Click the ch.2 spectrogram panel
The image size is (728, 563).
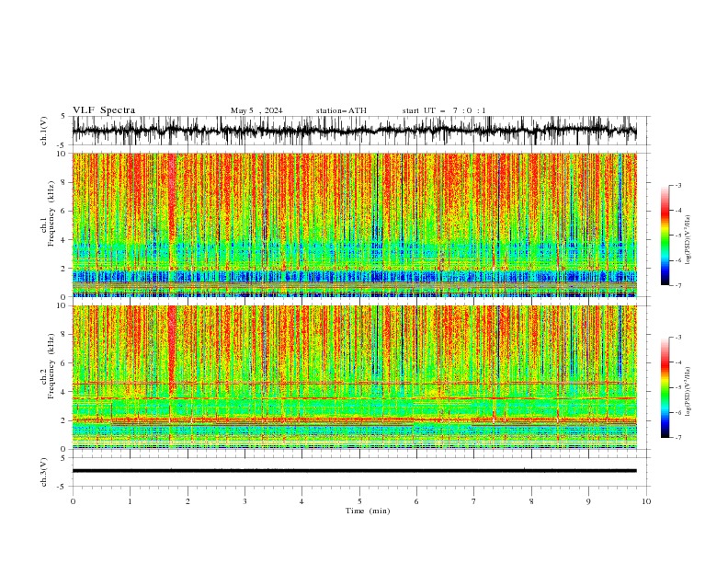pyautogui.click(x=355, y=377)
